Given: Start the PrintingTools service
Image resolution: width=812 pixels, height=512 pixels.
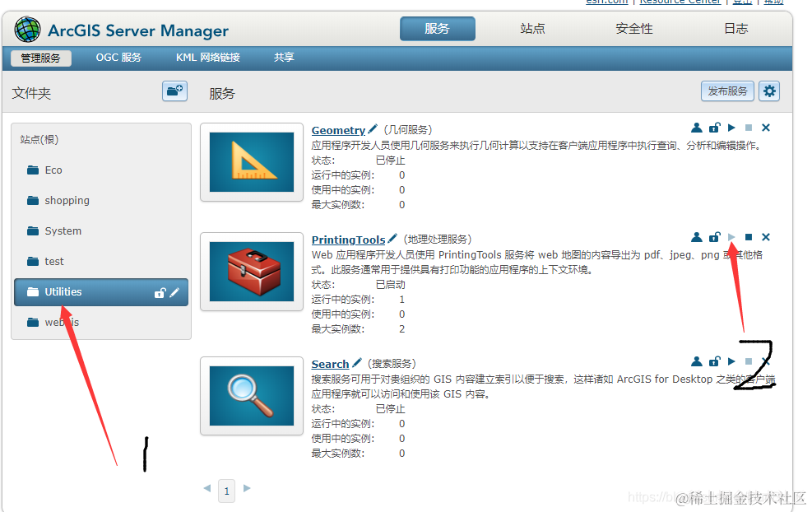Looking at the screenshot, I should point(731,237).
